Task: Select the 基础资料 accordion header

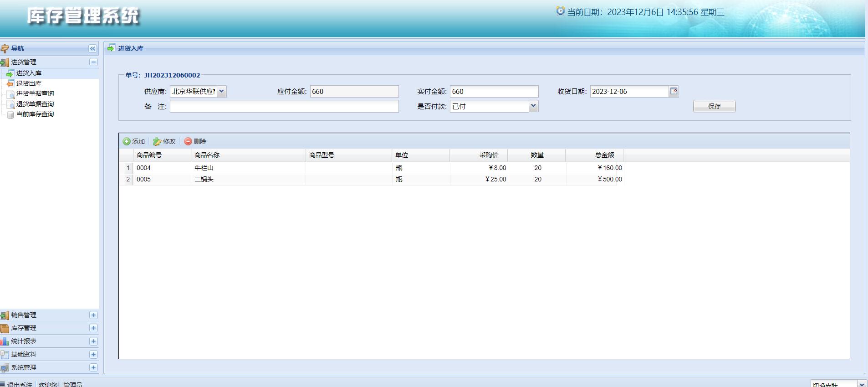Action: [49, 354]
